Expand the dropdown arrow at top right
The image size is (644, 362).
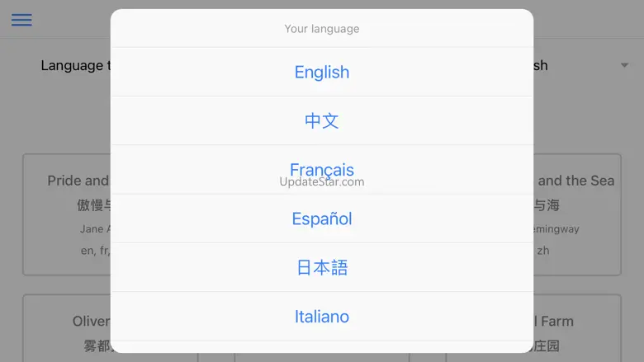(x=624, y=66)
